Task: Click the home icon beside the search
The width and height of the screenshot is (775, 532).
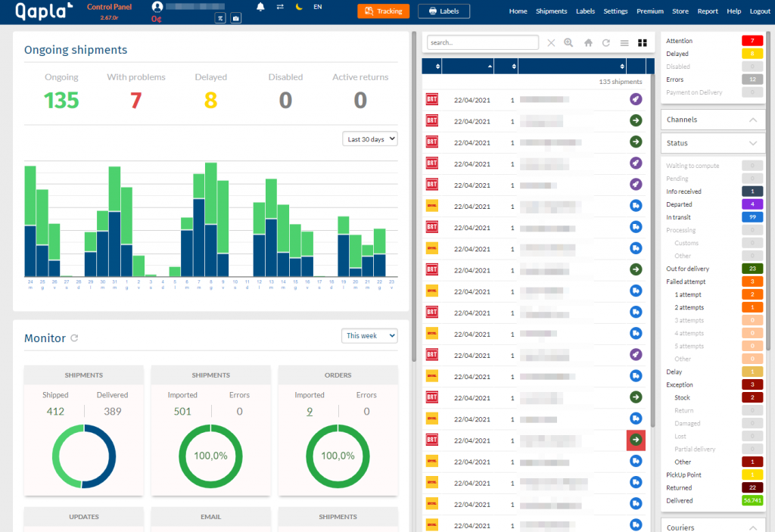Action: tap(588, 43)
